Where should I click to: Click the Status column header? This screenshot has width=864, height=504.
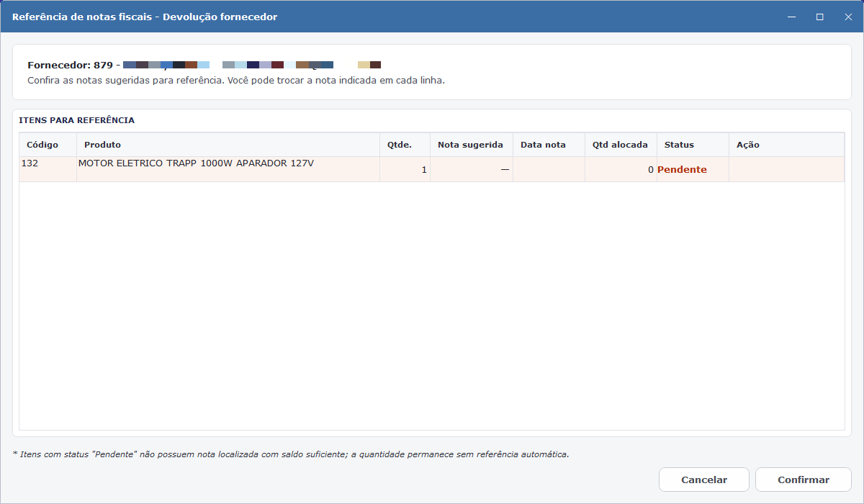click(693, 145)
